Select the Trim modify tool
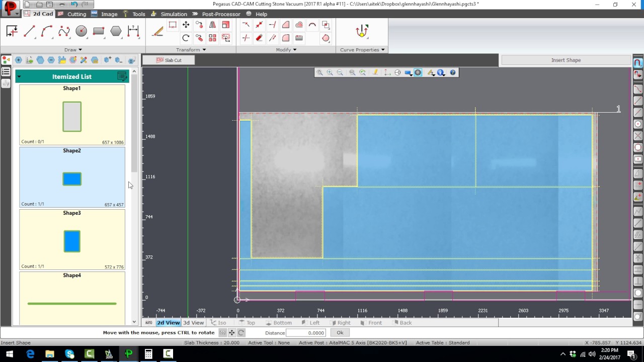Image resolution: width=644 pixels, height=362 pixels. (246, 25)
